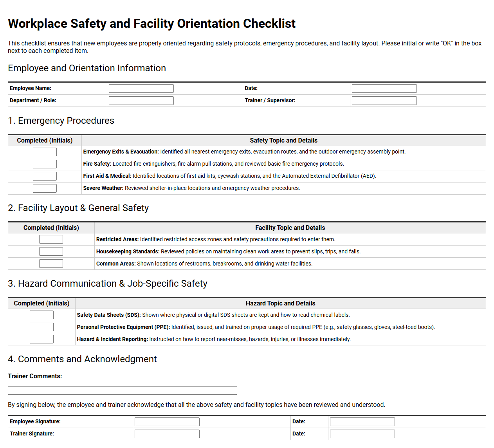This screenshot has height=448, width=494.
Task: Click the 'Severe Weather:' description text
Action: pyautogui.click(x=191, y=188)
